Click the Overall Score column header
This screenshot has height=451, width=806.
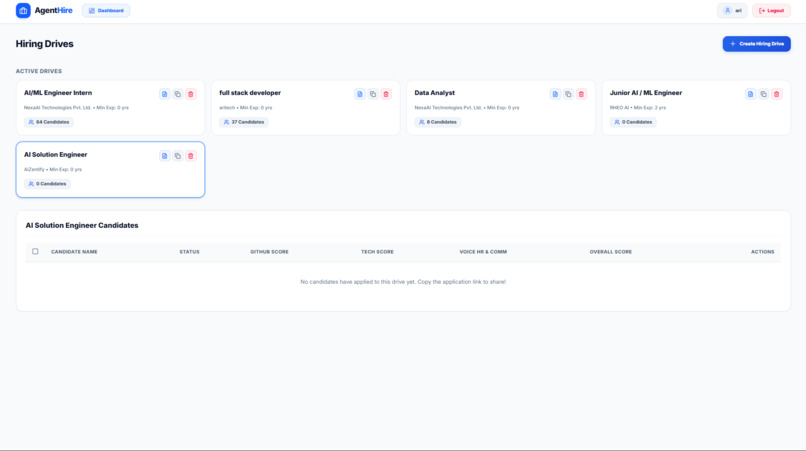point(611,252)
